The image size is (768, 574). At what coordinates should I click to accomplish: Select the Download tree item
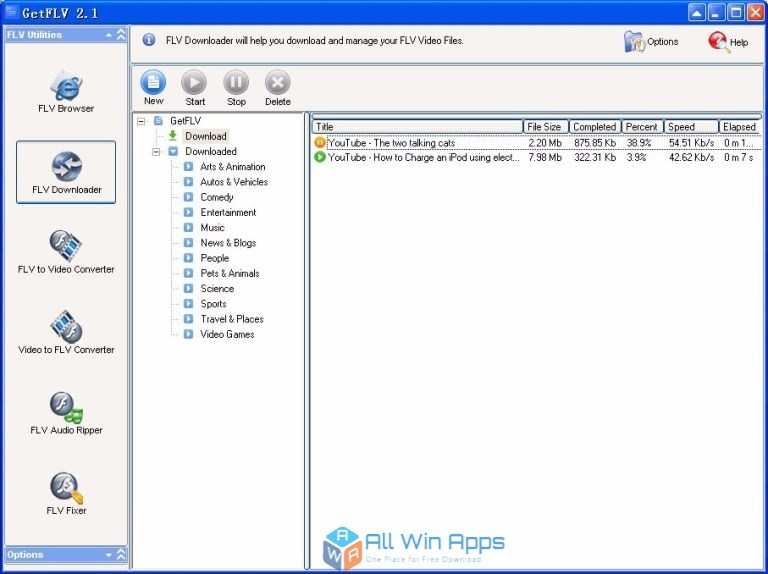coord(206,136)
